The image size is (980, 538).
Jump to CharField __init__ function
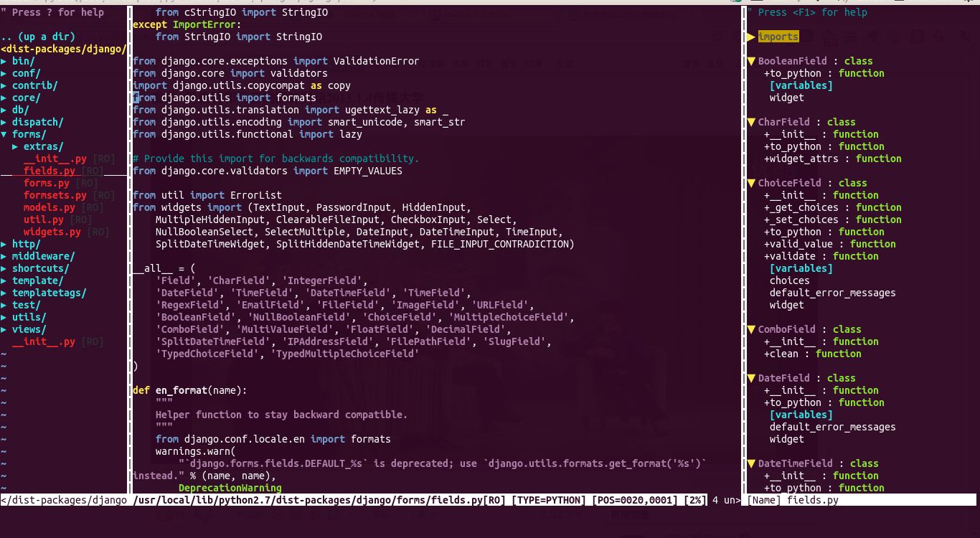pos(821,135)
